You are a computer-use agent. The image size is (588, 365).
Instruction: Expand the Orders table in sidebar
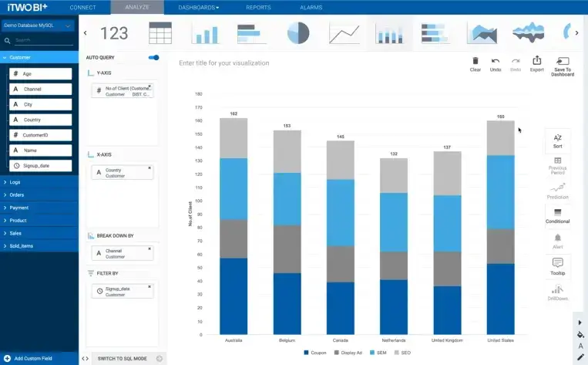point(17,195)
